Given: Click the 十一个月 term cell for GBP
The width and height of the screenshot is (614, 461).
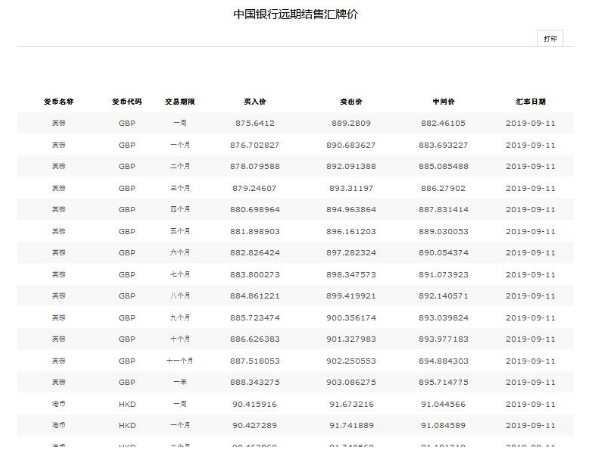Looking at the screenshot, I should point(180,361).
